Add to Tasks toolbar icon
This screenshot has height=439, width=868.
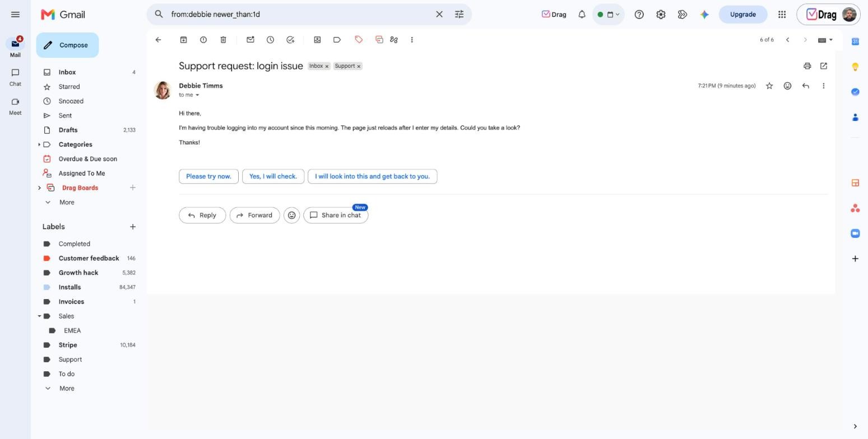[x=290, y=40]
